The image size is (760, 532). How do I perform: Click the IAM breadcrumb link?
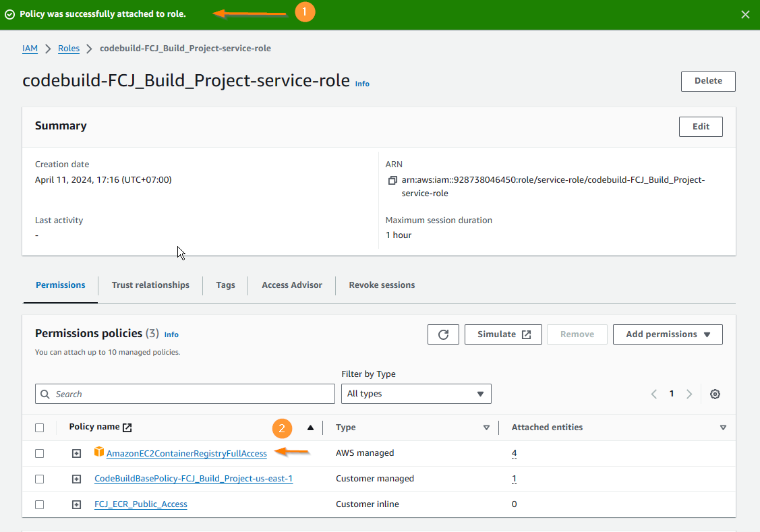[x=30, y=49]
